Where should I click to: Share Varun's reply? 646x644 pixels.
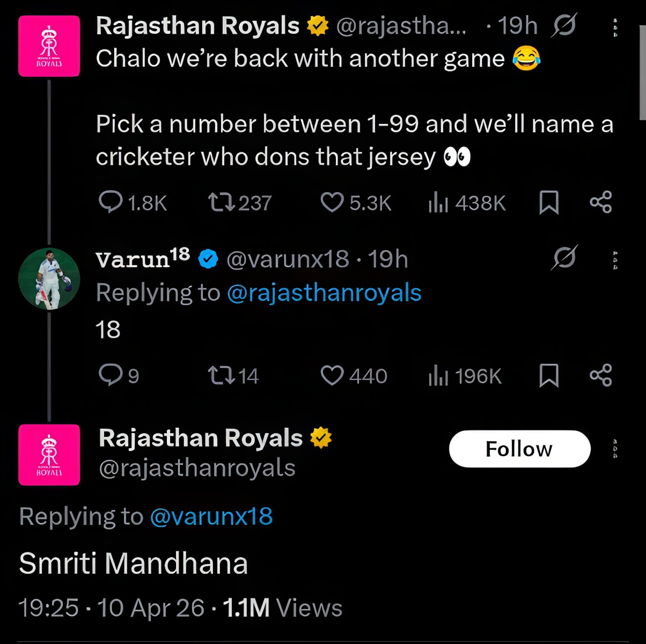coord(600,375)
